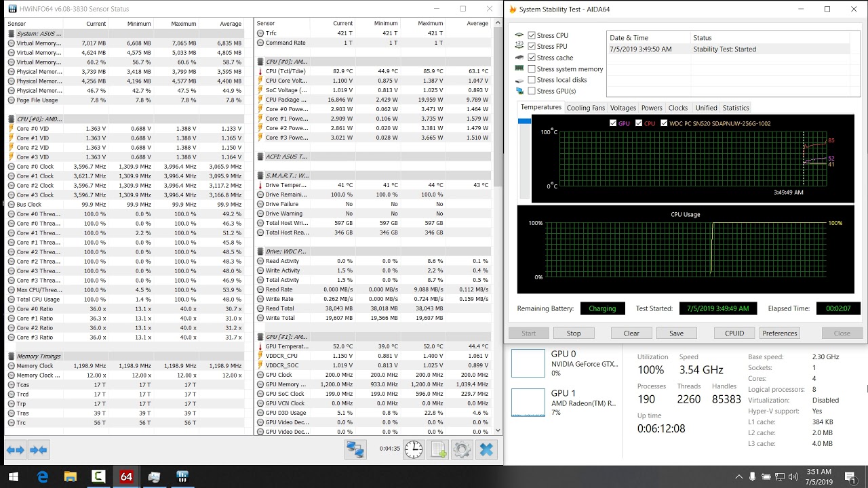Launch Microsoft Edge from the taskbar
Viewport: 868px width, 488px height.
tap(42, 477)
